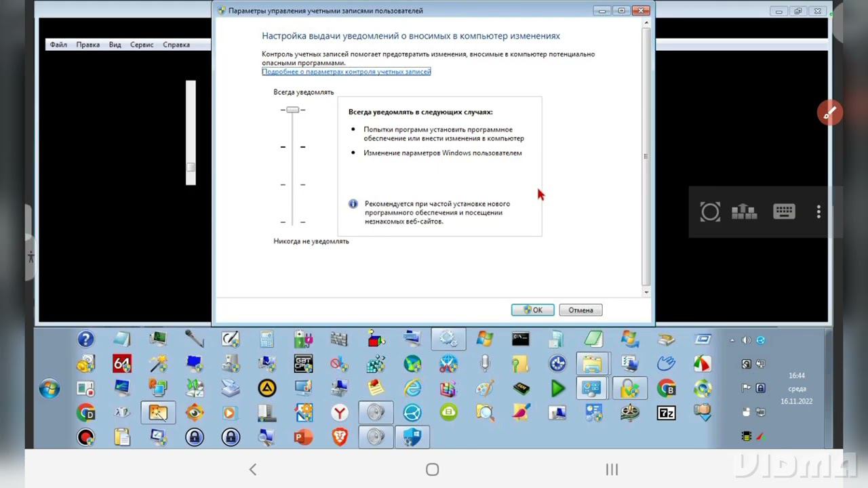Open the Вид menu in the background window
The width and height of the screenshot is (868, 488).
(x=115, y=45)
